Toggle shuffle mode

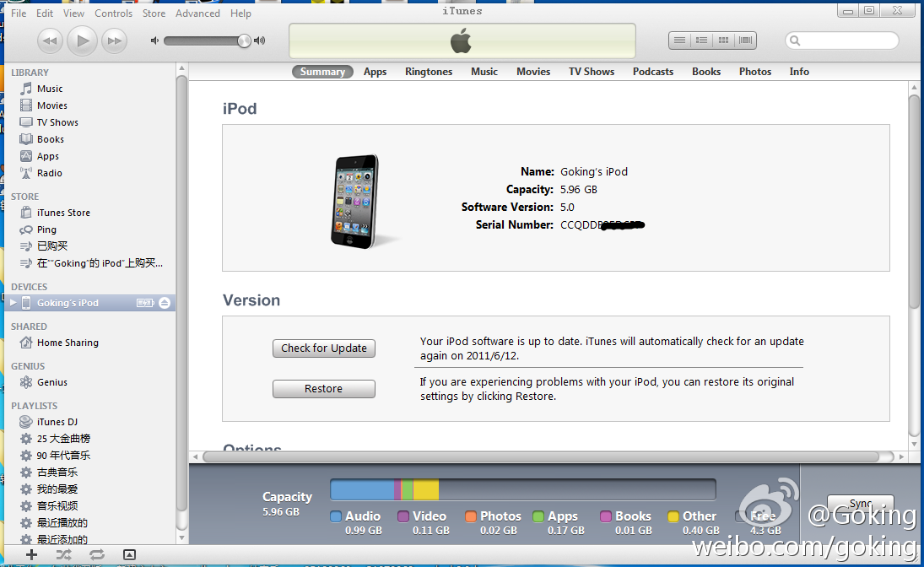click(x=63, y=554)
